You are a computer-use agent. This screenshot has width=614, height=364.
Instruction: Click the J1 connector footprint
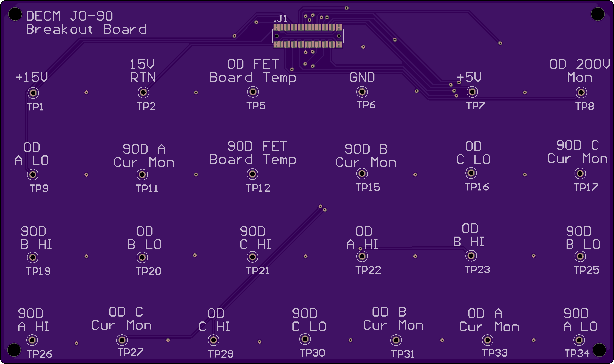click(x=308, y=36)
